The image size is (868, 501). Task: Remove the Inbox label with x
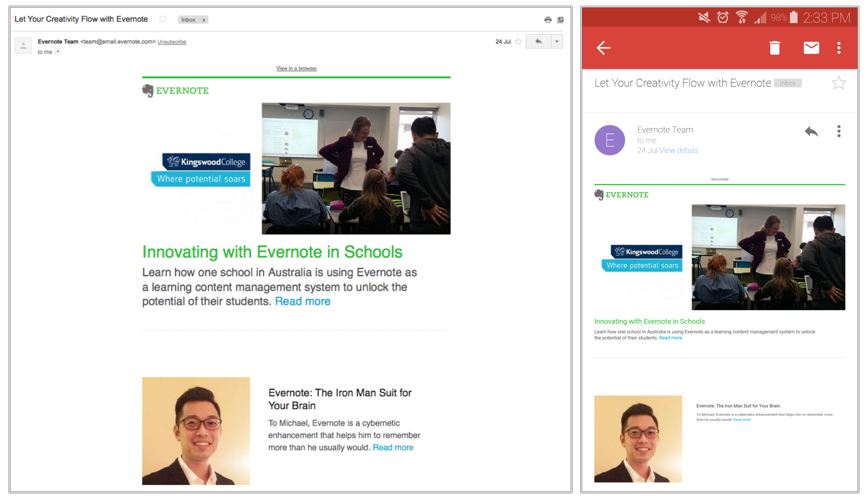tap(204, 20)
